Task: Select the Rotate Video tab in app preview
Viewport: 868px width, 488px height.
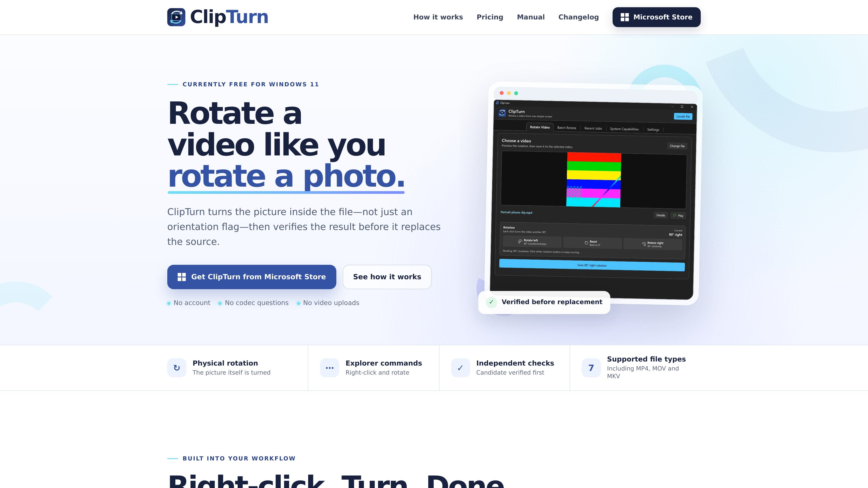Action: pyautogui.click(x=540, y=127)
